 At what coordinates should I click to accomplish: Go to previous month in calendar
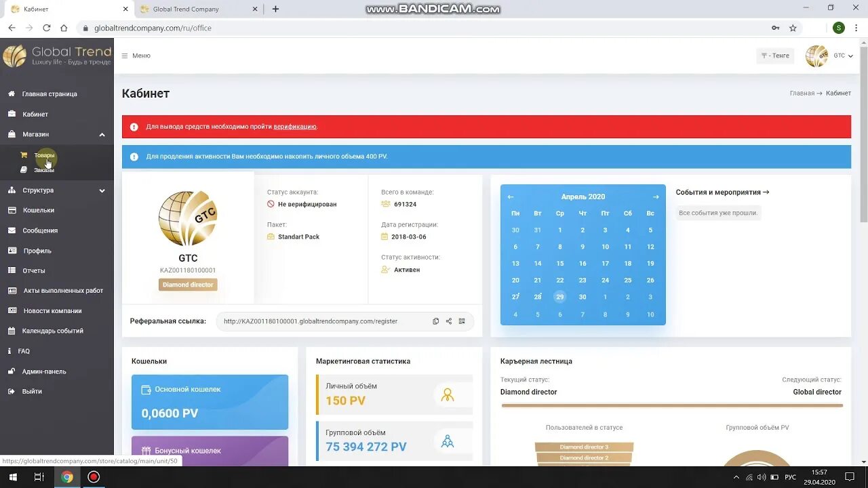tap(511, 197)
